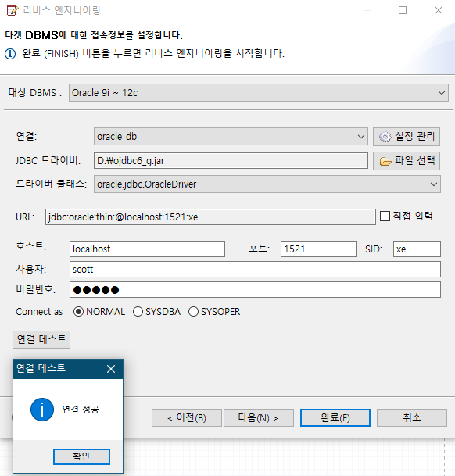Click the info icon beside 완료 (FINISH) message
Viewport: 455px width, 476px height.
(x=10, y=54)
